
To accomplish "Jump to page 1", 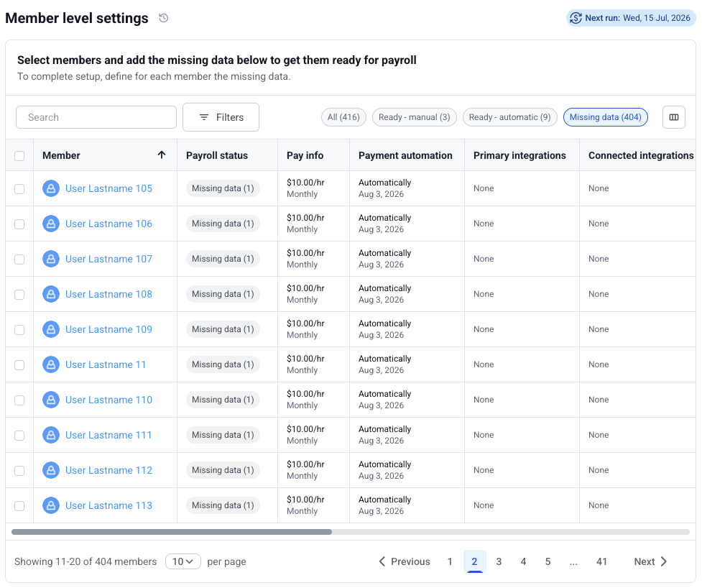I will tap(450, 561).
